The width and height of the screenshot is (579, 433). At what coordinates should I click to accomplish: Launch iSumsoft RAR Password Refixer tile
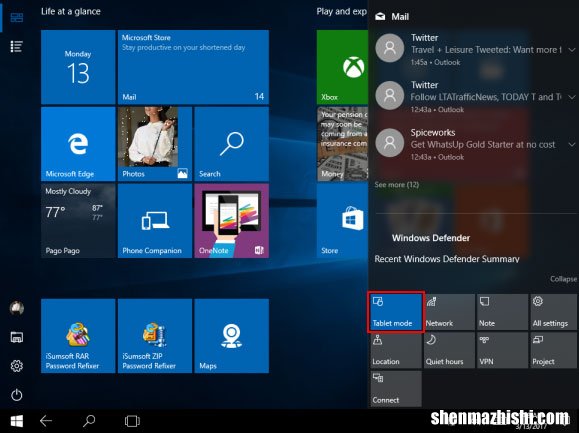click(78, 336)
